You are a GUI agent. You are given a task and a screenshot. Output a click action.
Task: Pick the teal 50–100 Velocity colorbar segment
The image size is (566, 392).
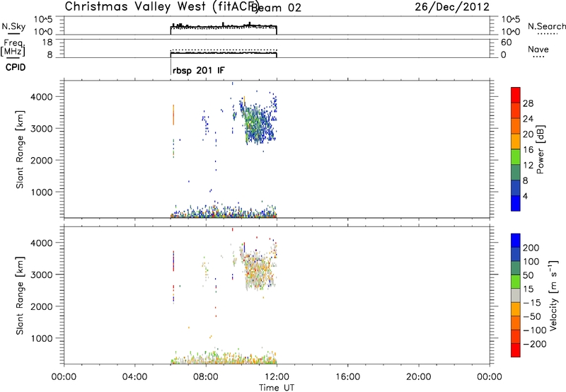tap(516, 268)
